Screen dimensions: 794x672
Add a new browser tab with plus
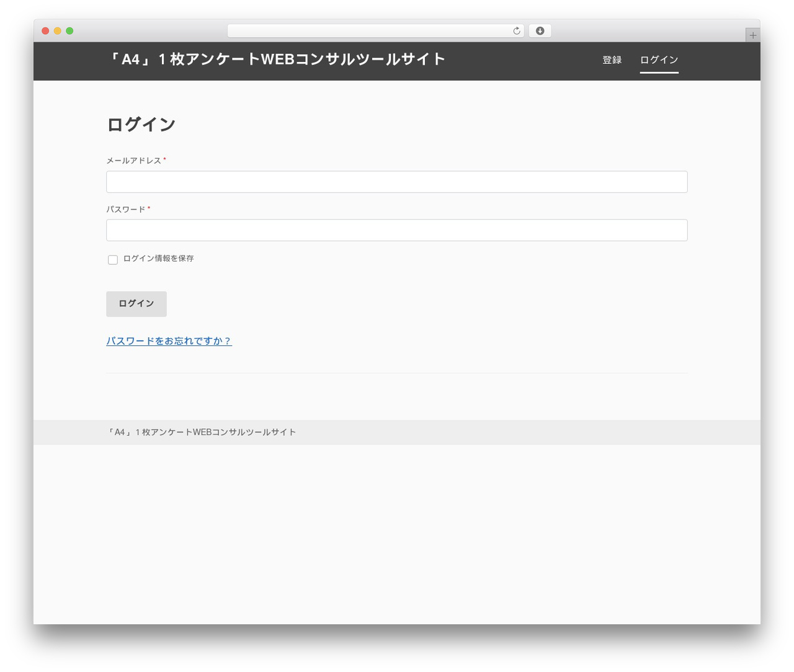point(752,35)
